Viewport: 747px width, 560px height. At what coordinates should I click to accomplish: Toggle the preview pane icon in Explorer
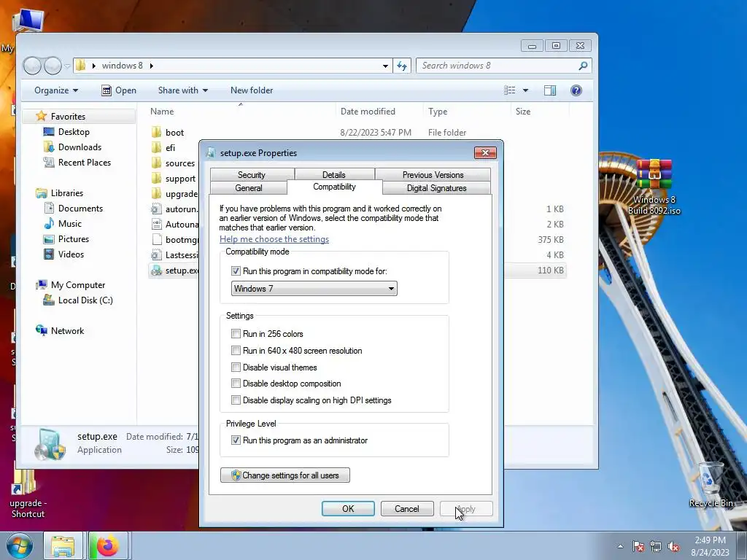(550, 90)
